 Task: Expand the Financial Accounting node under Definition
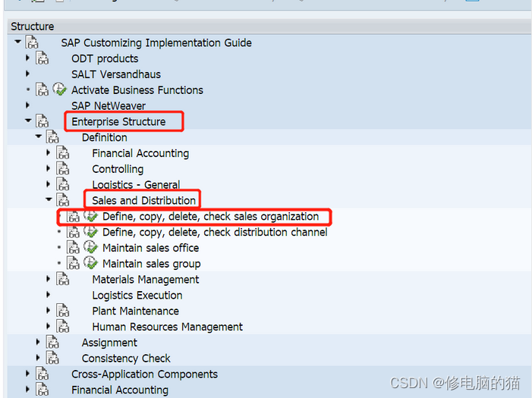48,152
